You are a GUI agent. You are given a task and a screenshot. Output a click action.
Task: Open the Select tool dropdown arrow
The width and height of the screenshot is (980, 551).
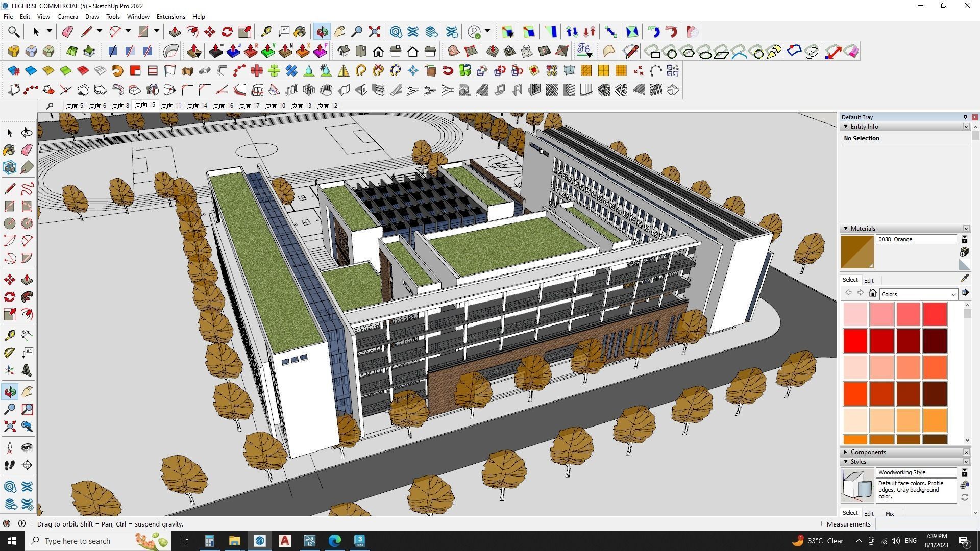(x=50, y=31)
